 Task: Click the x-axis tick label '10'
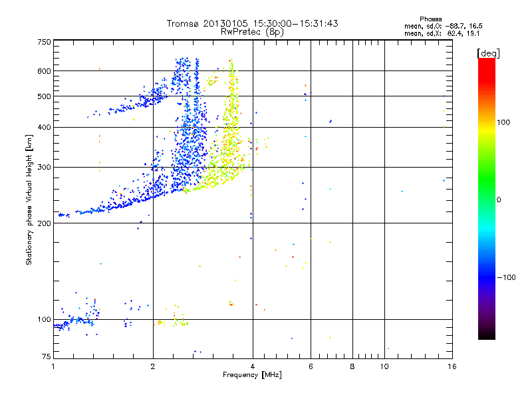pyautogui.click(x=384, y=366)
